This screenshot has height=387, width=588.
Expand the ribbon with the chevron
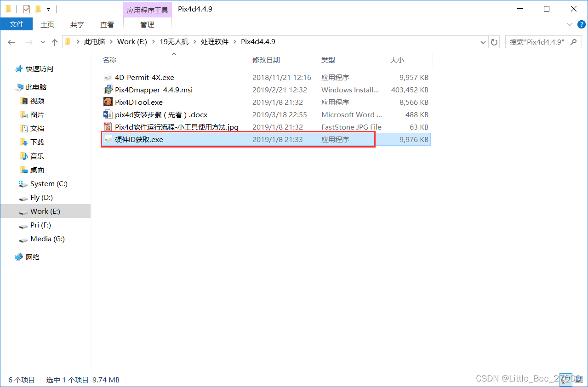570,24
